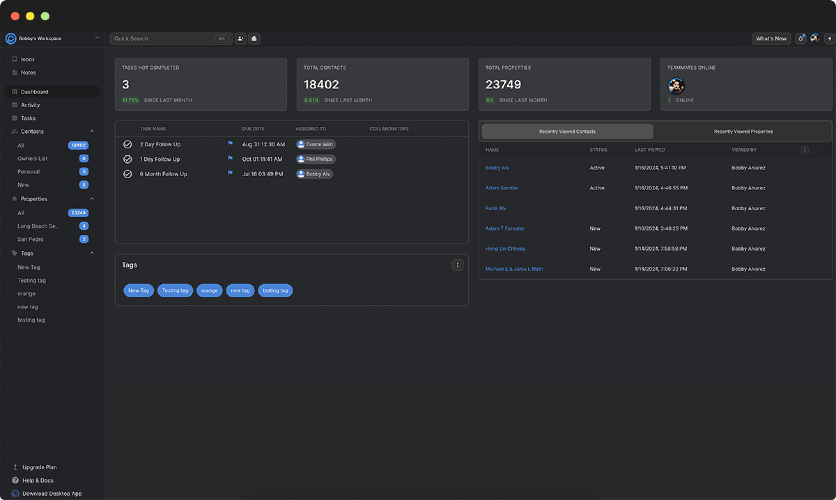The width and height of the screenshot is (836, 500).
Task: Open the notifications bell icon
Action: tap(801, 39)
